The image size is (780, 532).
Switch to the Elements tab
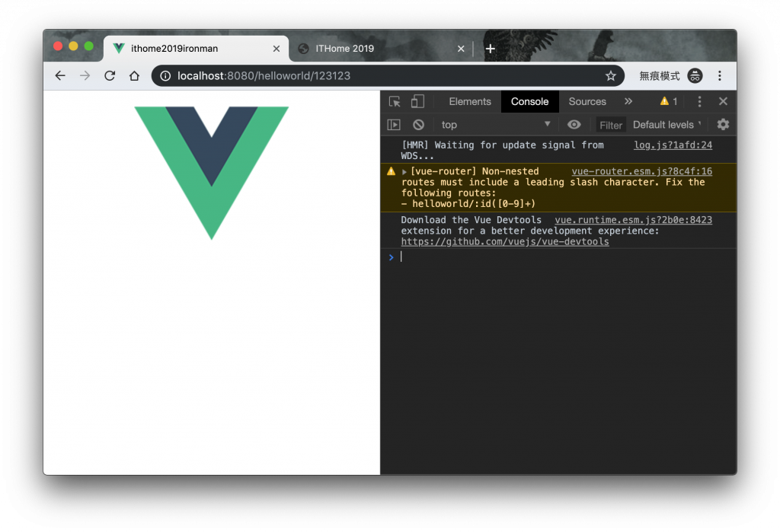(x=469, y=101)
